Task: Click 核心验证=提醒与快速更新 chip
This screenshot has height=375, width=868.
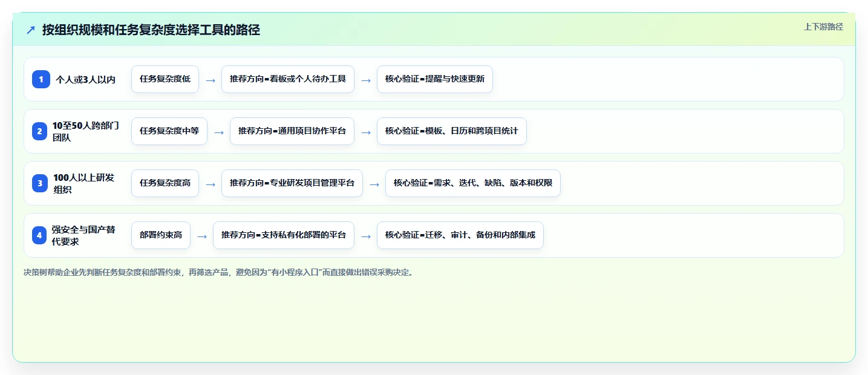Action: (435, 79)
